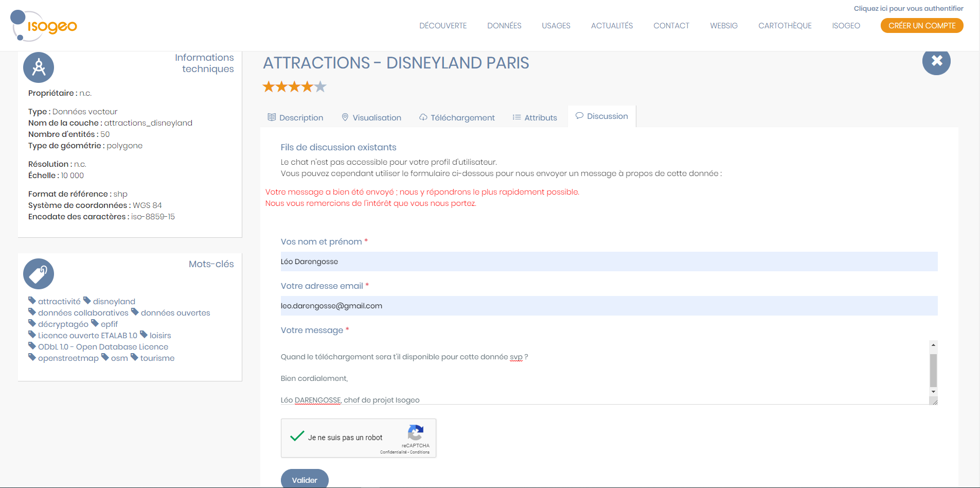Click the Discussion speech bubble icon
This screenshot has width=980, height=488.
[579, 116]
